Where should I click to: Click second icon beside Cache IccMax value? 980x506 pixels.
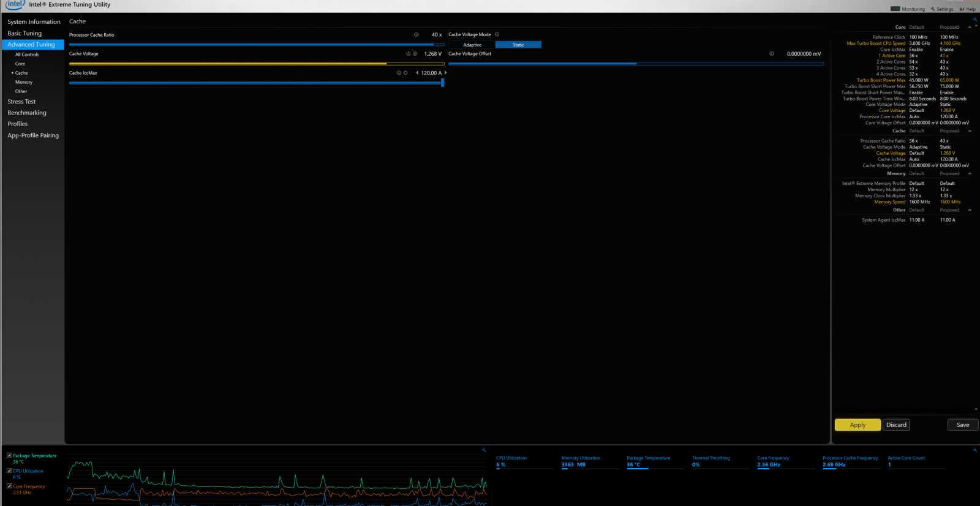405,73
